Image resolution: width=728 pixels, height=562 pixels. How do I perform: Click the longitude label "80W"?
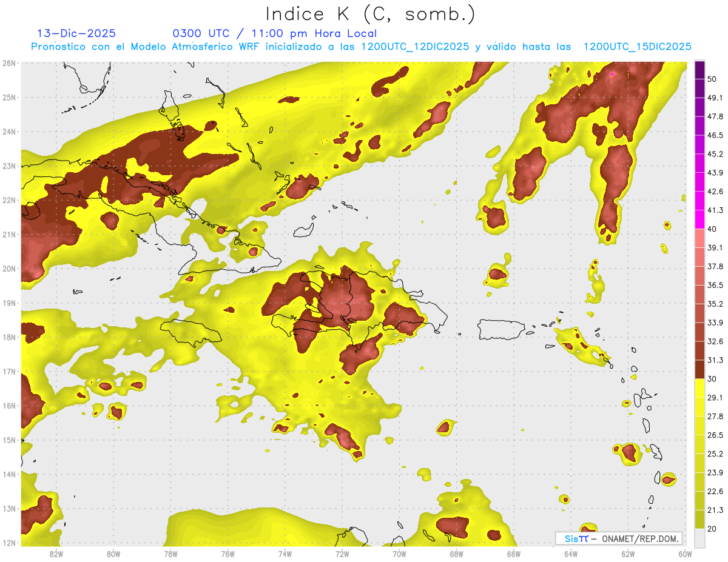click(x=113, y=554)
